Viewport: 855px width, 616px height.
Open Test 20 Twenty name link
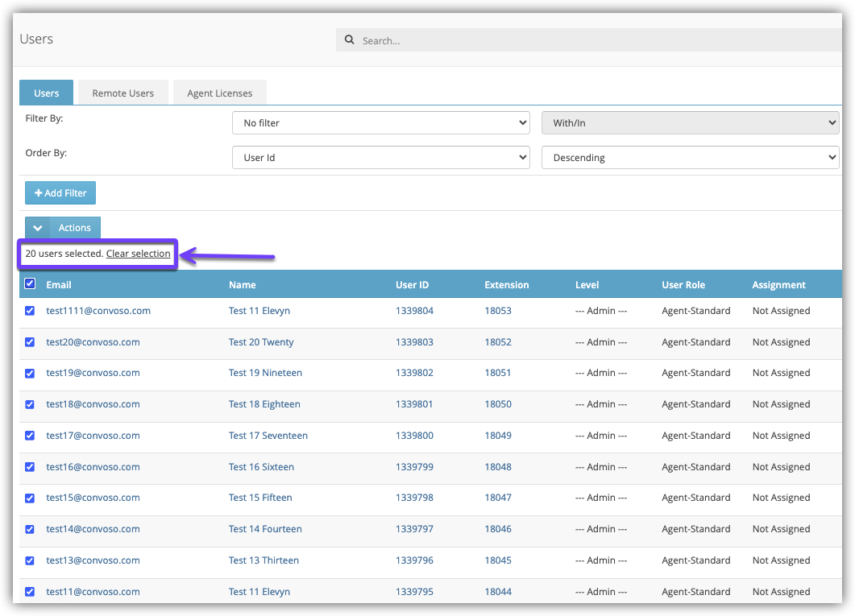(x=261, y=342)
